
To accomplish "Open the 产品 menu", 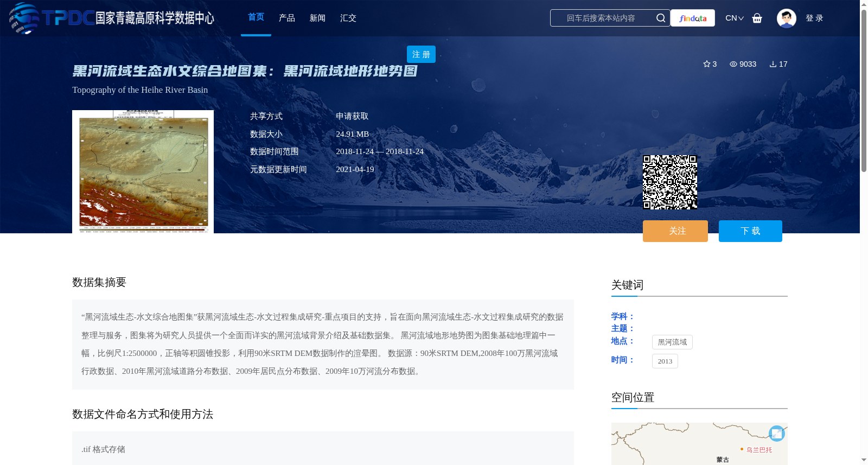I will [x=287, y=18].
